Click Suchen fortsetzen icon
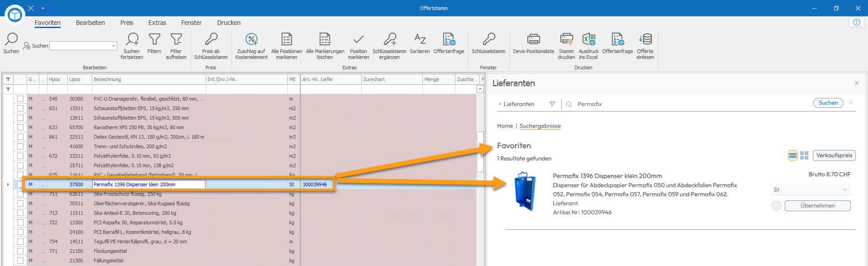Screen dimensions: 868x266 (132, 39)
